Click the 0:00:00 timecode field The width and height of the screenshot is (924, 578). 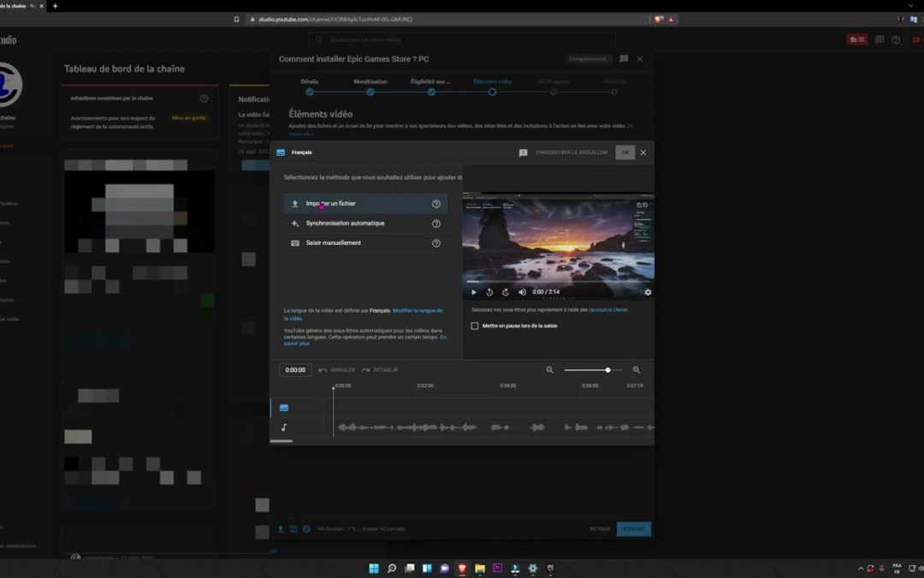[x=295, y=370]
